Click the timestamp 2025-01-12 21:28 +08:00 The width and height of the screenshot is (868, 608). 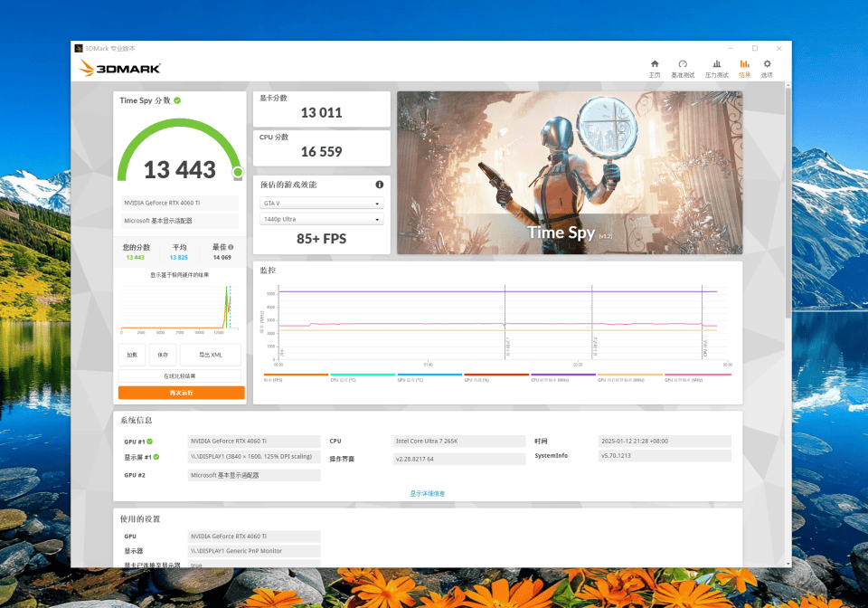[665, 442]
